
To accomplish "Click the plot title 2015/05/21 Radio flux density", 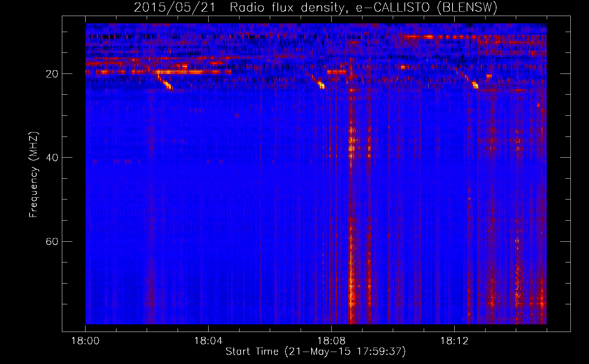I will [315, 7].
